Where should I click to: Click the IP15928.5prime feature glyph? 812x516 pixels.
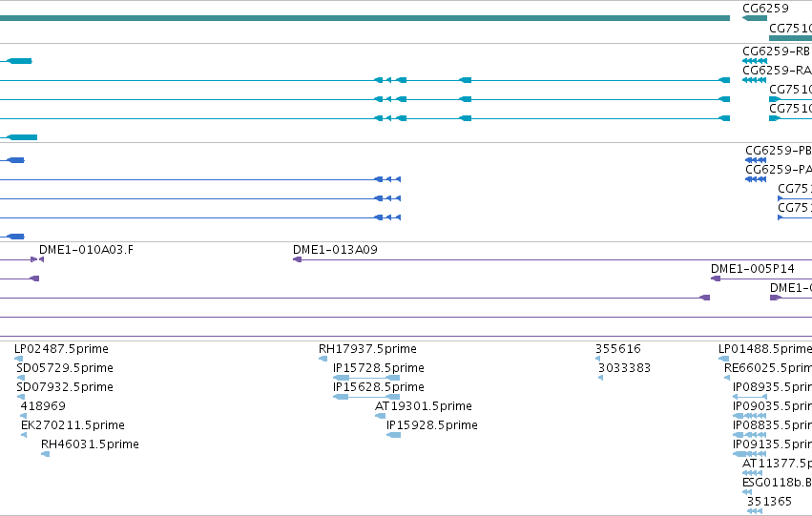point(393,435)
